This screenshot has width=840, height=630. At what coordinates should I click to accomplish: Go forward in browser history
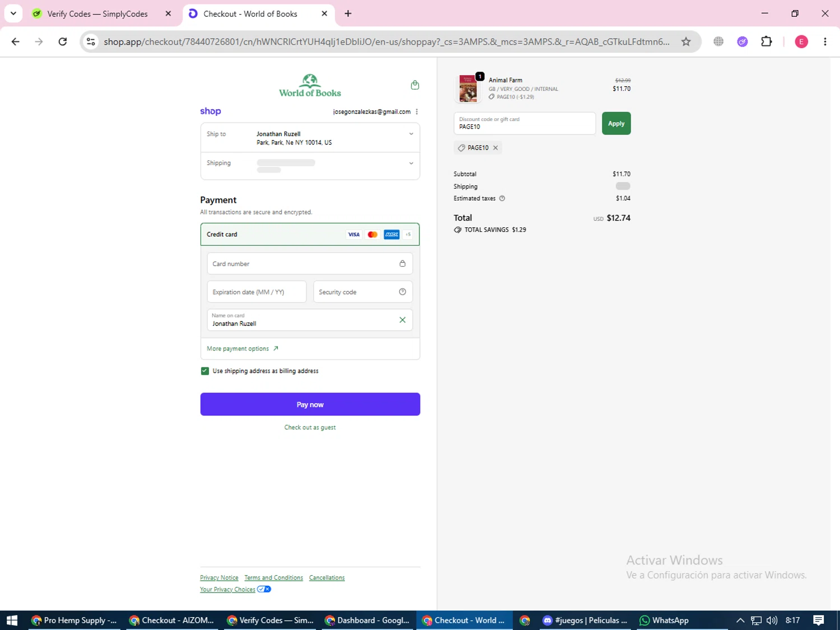(39, 41)
